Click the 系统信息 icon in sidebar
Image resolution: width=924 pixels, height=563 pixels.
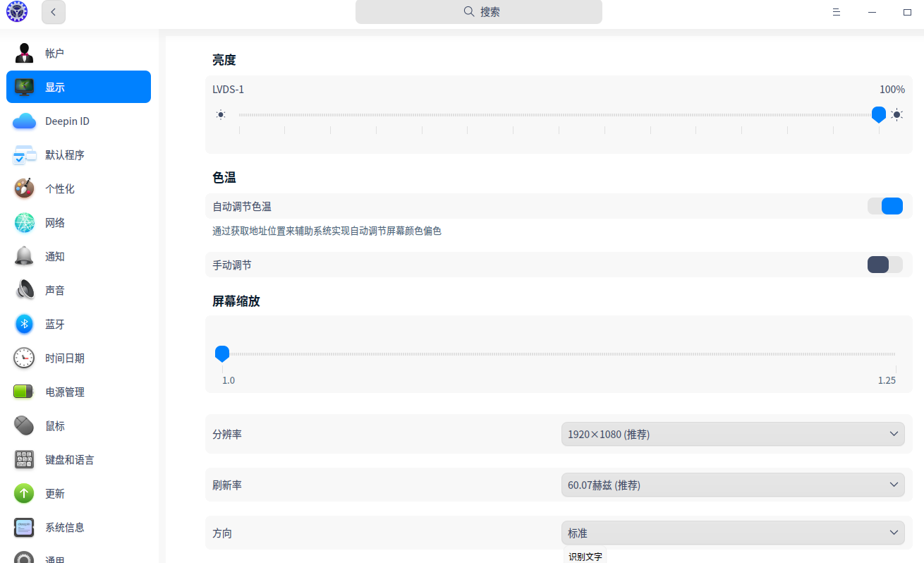click(24, 528)
